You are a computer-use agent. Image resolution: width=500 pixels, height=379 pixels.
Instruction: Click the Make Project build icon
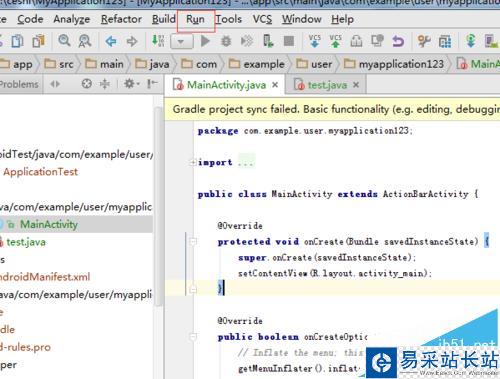point(158,41)
